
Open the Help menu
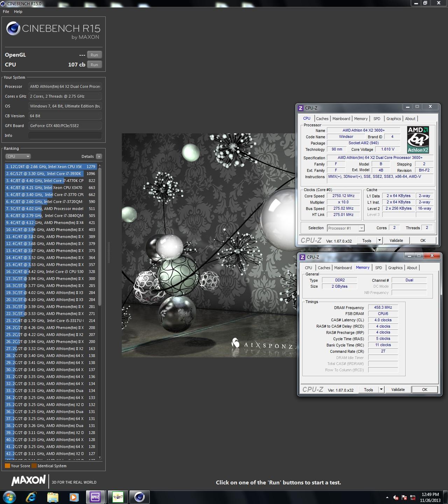tap(18, 12)
